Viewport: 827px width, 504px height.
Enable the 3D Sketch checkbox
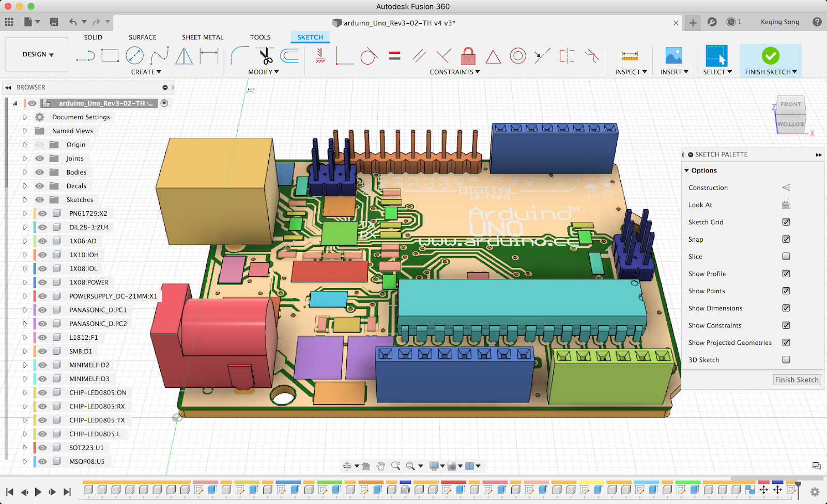coord(786,360)
